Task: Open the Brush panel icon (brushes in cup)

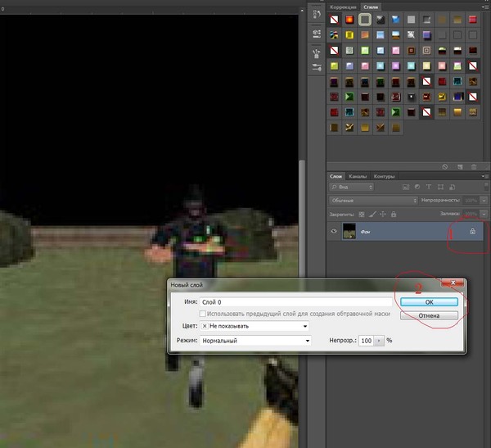Action: [x=317, y=53]
